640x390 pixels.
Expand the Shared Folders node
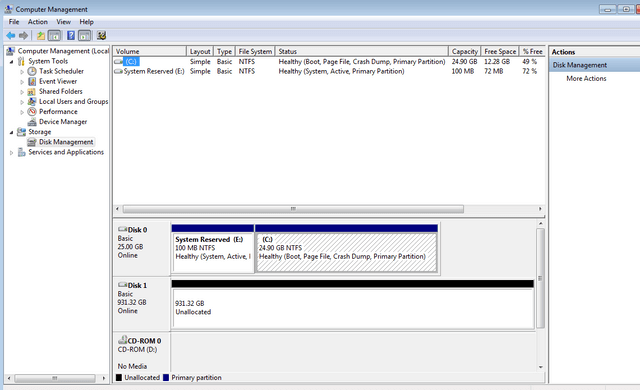click(x=22, y=92)
